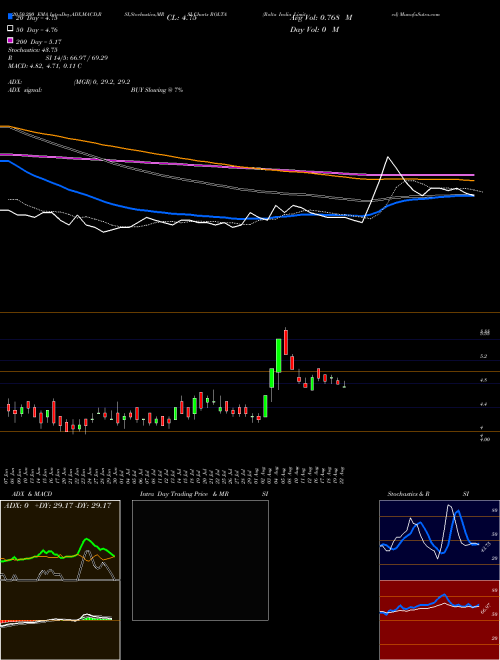
Task: Click the 'MACD: 4.82, 4.71, 0.11 C' line
Action: (45, 66)
